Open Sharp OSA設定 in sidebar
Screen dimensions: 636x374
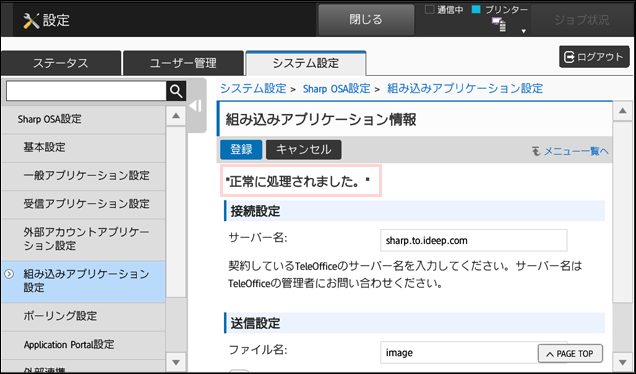tap(83, 119)
